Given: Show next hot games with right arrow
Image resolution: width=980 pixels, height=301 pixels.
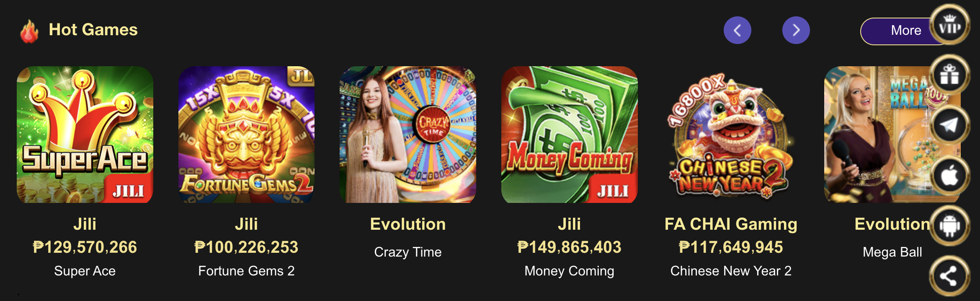Looking at the screenshot, I should click(x=796, y=30).
